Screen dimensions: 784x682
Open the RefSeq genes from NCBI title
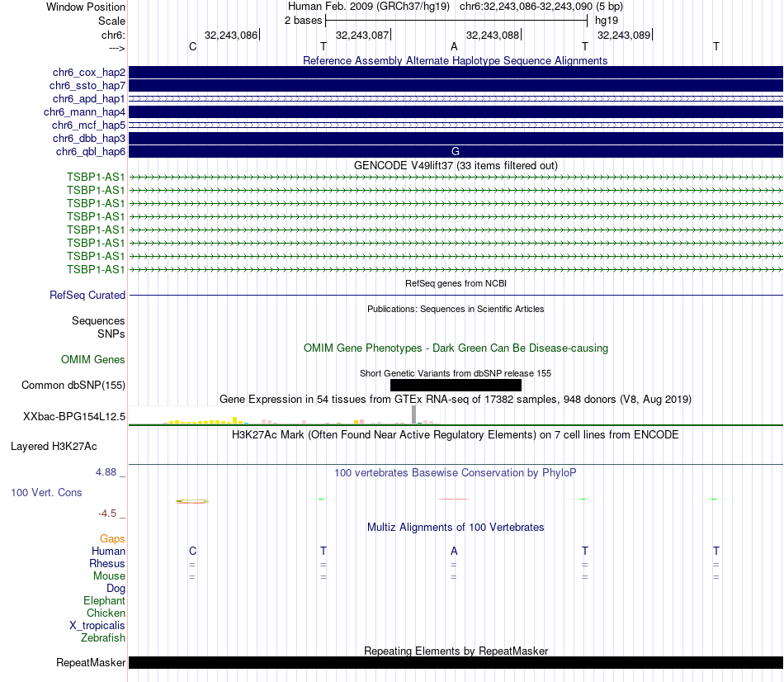coord(456,283)
